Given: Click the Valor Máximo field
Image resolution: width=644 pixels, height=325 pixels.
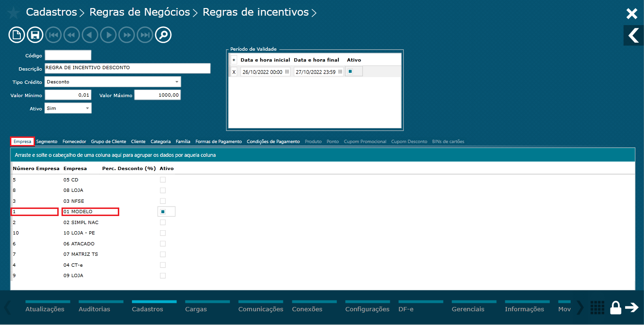Looking at the screenshot, I should (x=158, y=95).
